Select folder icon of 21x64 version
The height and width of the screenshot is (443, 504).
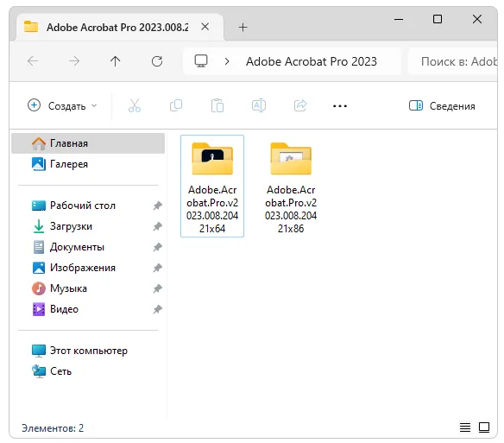212,159
